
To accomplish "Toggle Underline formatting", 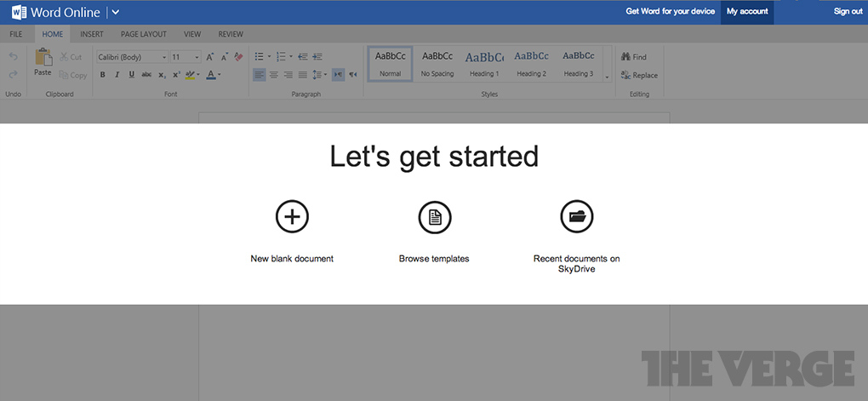I will point(131,75).
